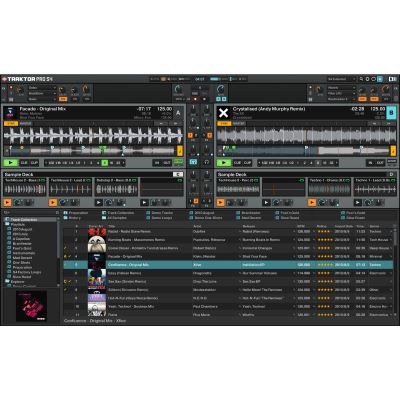This screenshot has height=400, width=400.
Task: Play deck A with green play button
Action: coord(11,163)
